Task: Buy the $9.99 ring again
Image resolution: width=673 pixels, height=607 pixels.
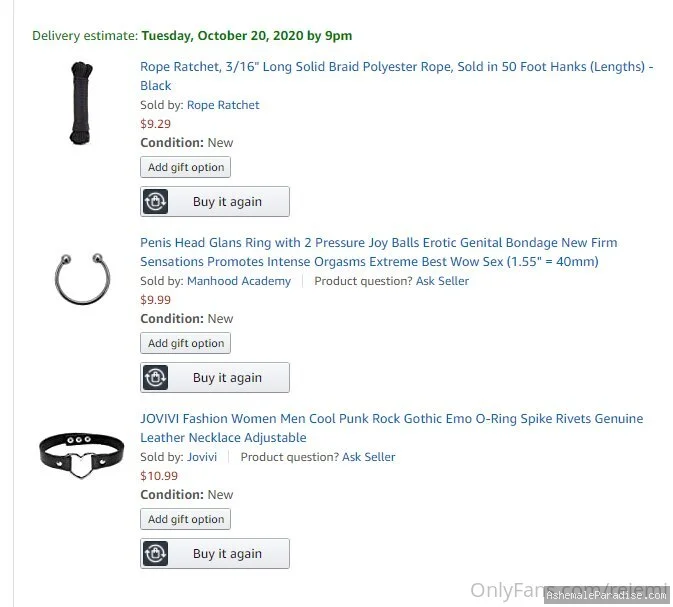Action: (215, 377)
